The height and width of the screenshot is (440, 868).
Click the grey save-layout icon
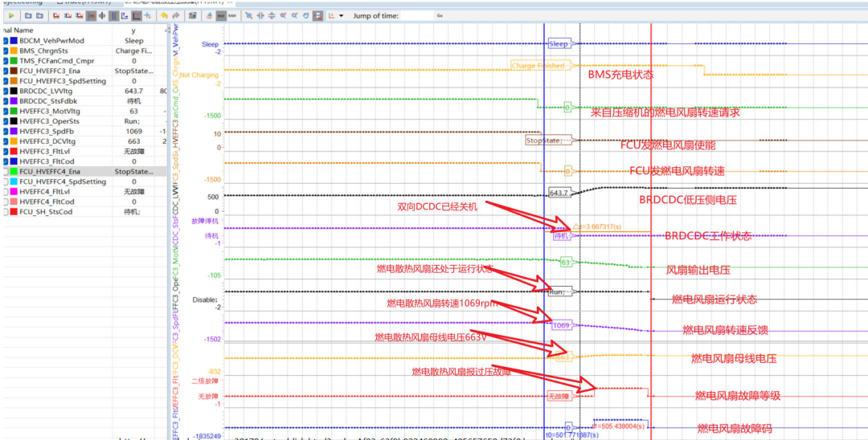[x=317, y=15]
